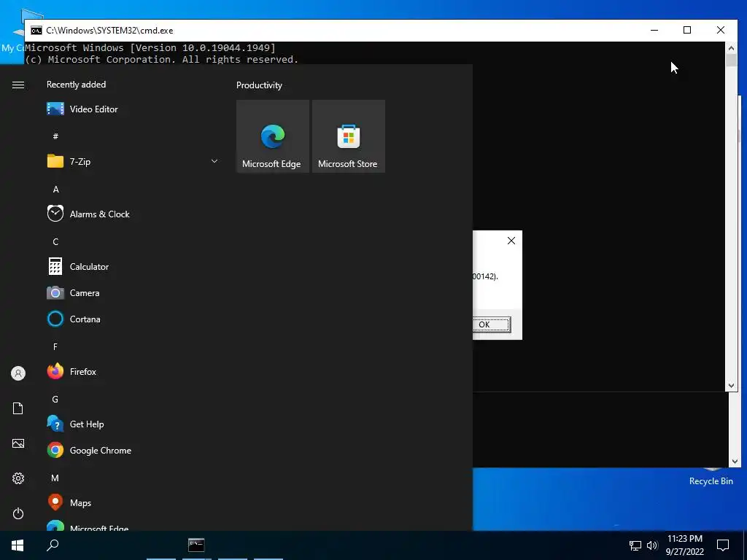The image size is (747, 560).
Task: Open Documents from Start sidebar
Action: point(18,408)
